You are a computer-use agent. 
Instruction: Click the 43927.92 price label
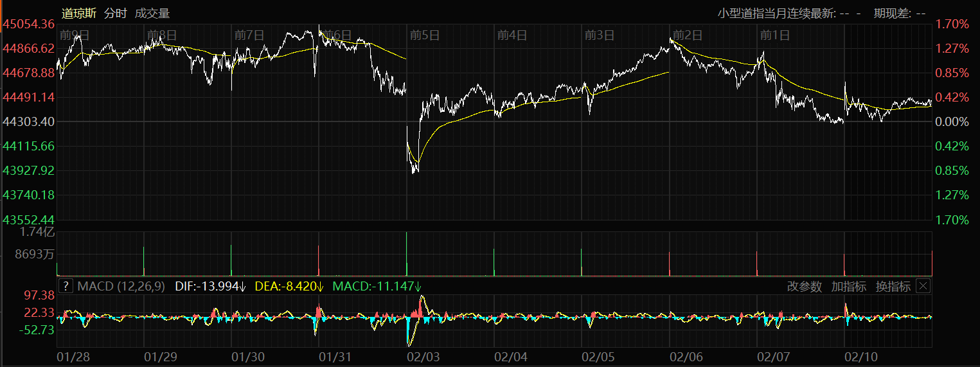[29, 170]
